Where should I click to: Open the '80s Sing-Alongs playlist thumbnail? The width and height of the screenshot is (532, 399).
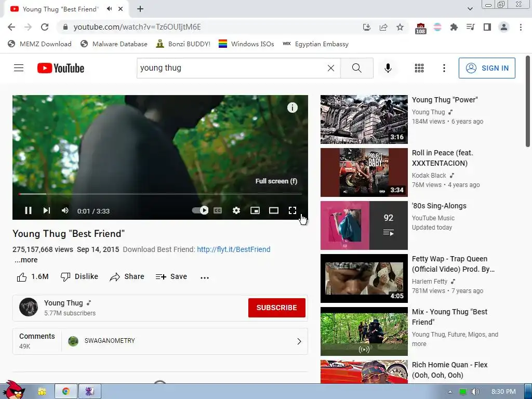tap(364, 225)
